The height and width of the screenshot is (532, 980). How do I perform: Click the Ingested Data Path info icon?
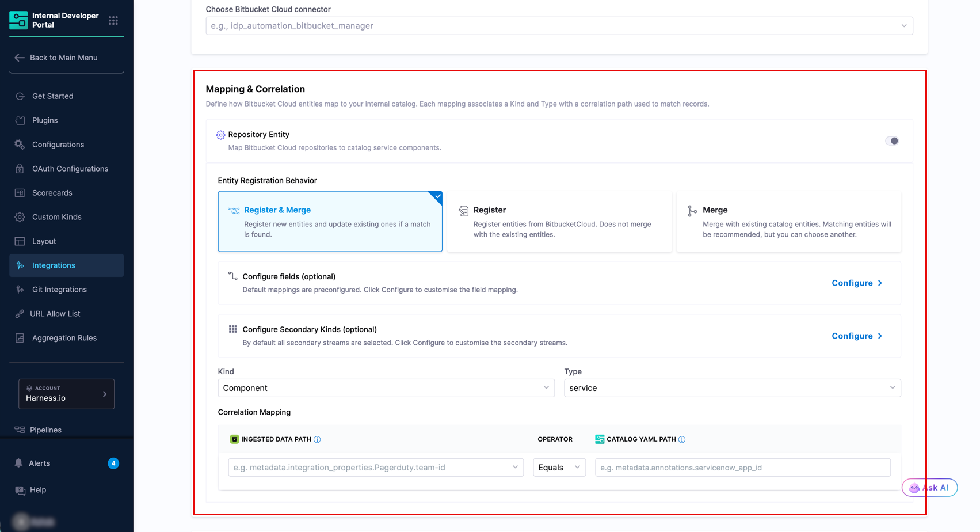pos(317,439)
